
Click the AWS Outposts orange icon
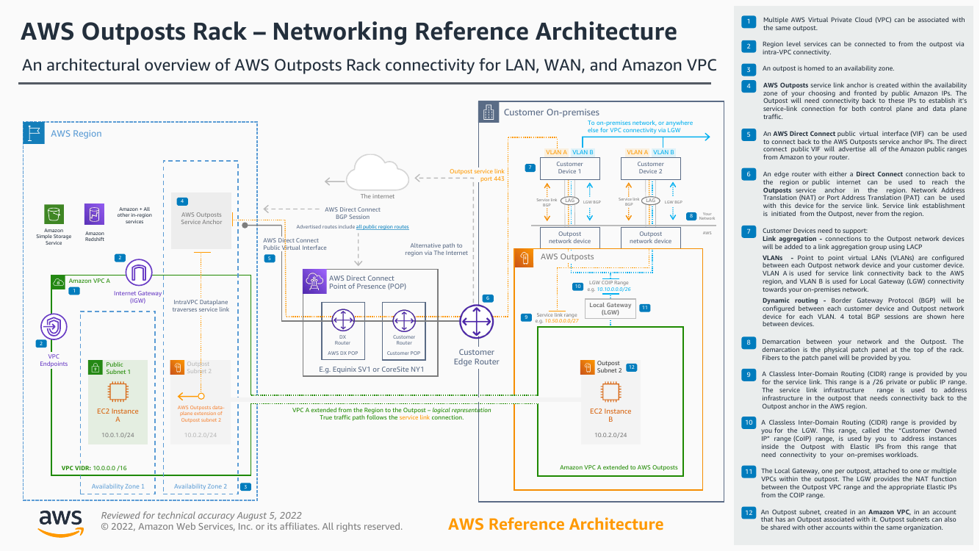(x=524, y=258)
